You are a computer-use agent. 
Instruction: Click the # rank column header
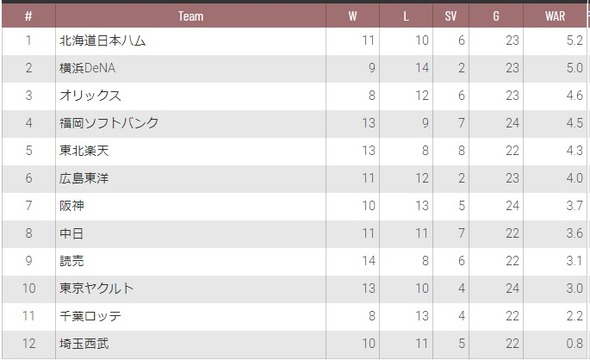pos(29,16)
